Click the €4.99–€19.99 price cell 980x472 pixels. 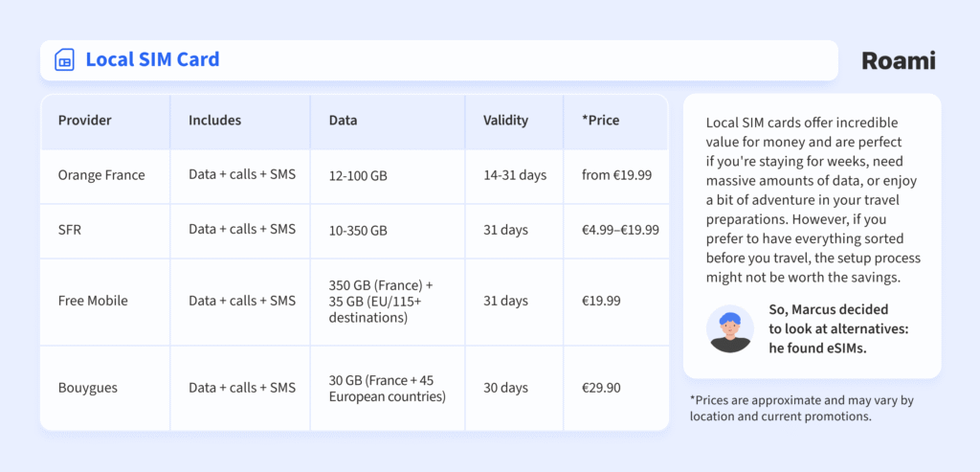(x=620, y=231)
